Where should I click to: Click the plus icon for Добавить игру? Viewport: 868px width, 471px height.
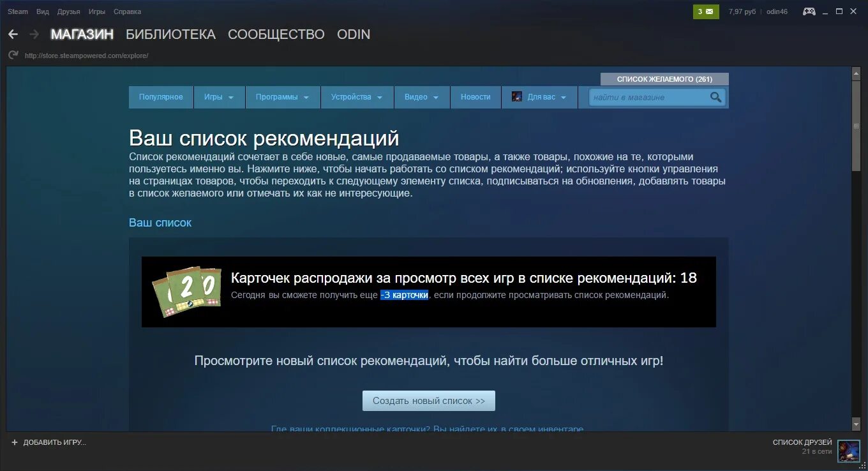[x=15, y=442]
